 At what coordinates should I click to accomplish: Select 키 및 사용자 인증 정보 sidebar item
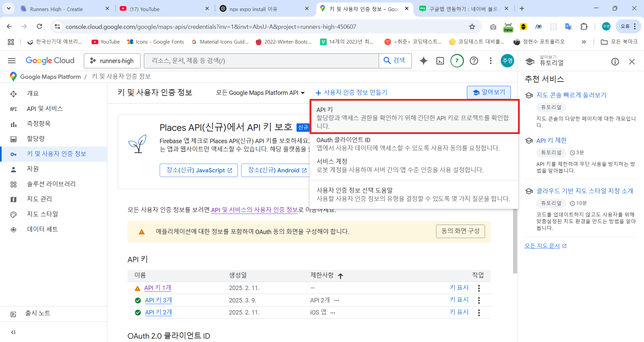click(x=54, y=154)
